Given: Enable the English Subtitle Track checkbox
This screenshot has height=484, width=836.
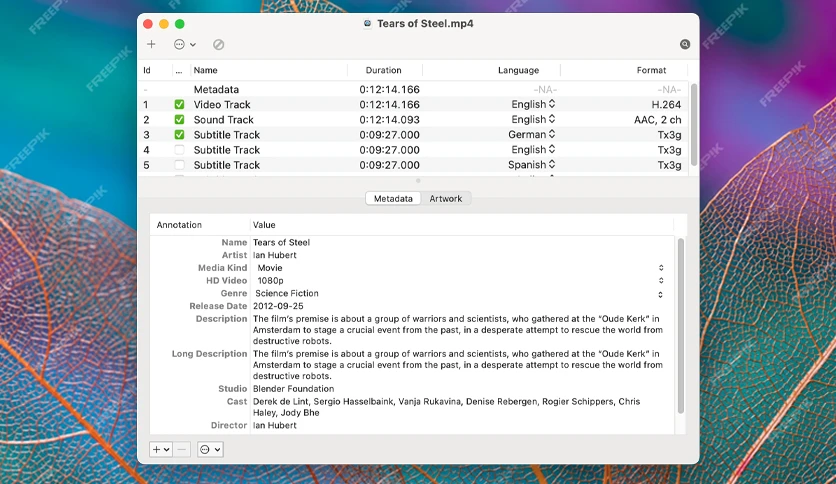Looking at the screenshot, I should click(179, 150).
